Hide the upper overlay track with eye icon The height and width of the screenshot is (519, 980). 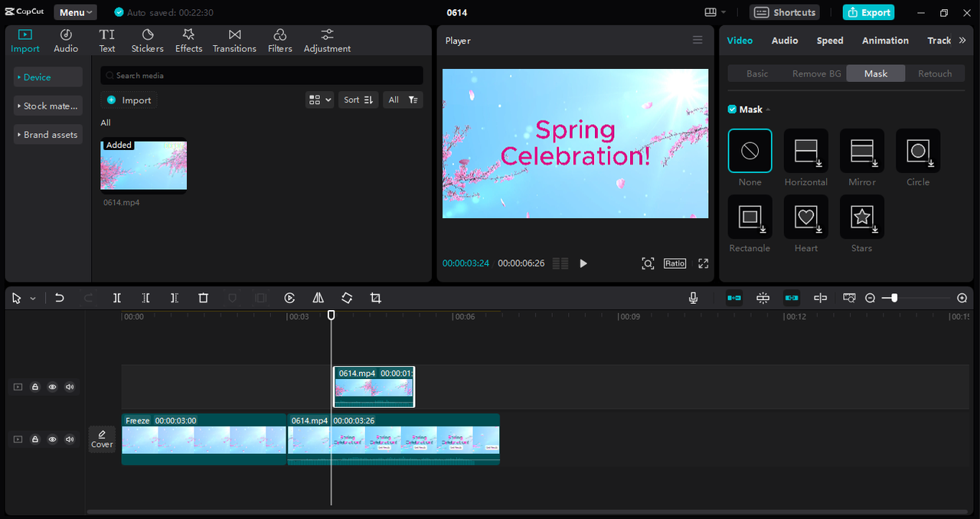point(52,387)
